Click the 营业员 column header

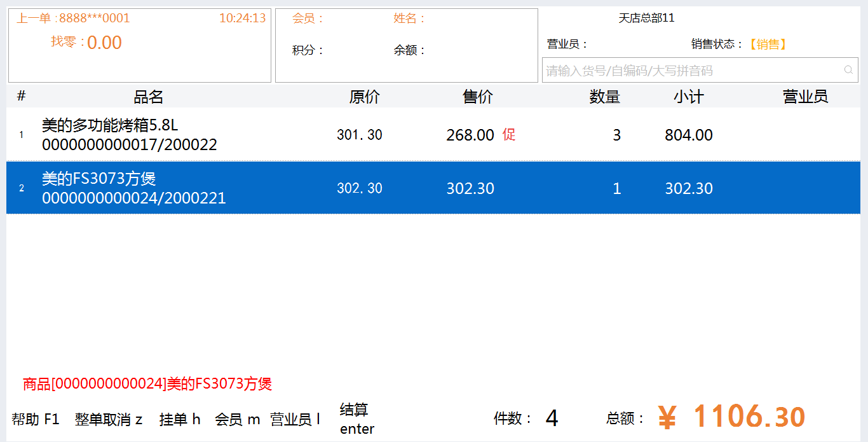click(806, 97)
